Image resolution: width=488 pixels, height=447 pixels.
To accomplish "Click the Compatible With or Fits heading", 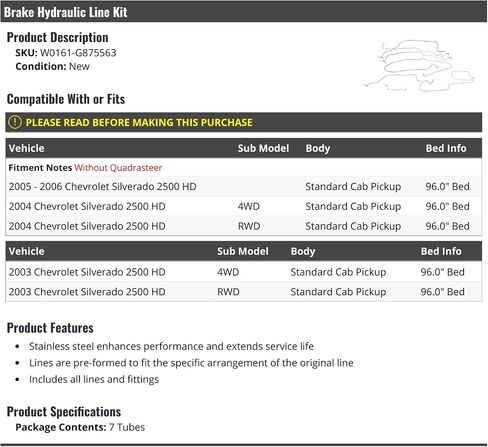I will pyautogui.click(x=66, y=99).
